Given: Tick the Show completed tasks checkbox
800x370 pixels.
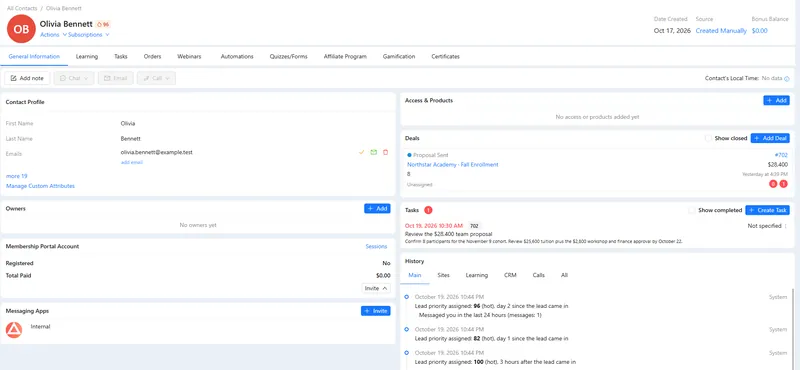Looking at the screenshot, I should point(692,210).
